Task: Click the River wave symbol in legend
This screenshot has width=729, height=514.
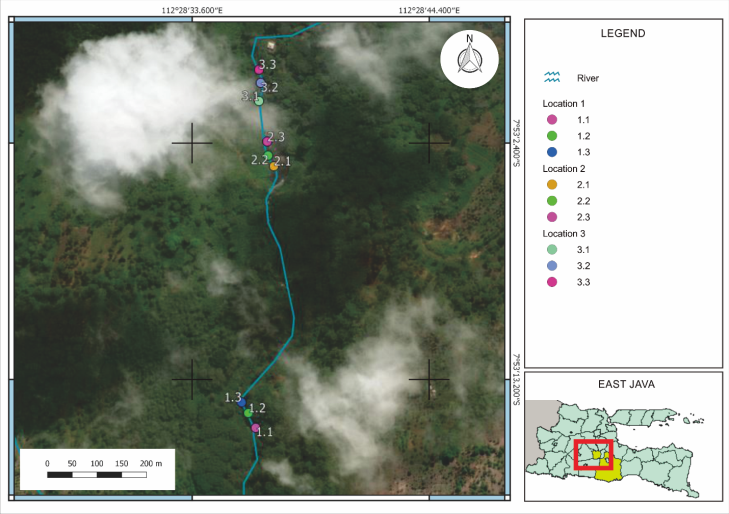Action: coord(551,77)
